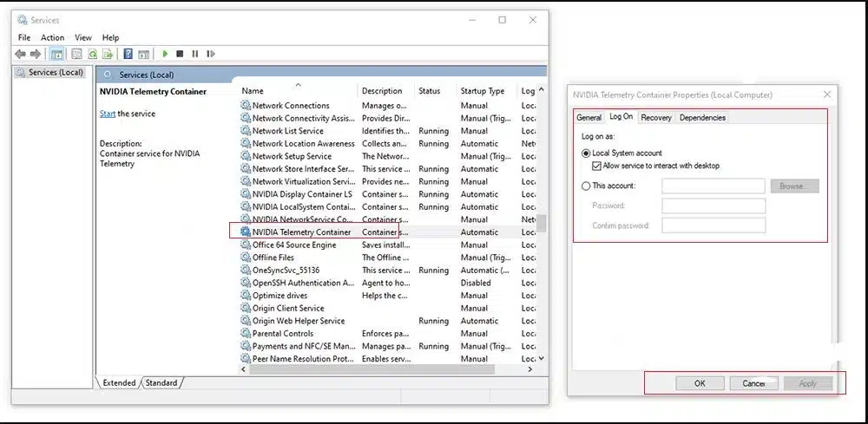868x424 pixels.
Task: Select the OpenSSH Authentication A... service row
Action: click(387, 283)
